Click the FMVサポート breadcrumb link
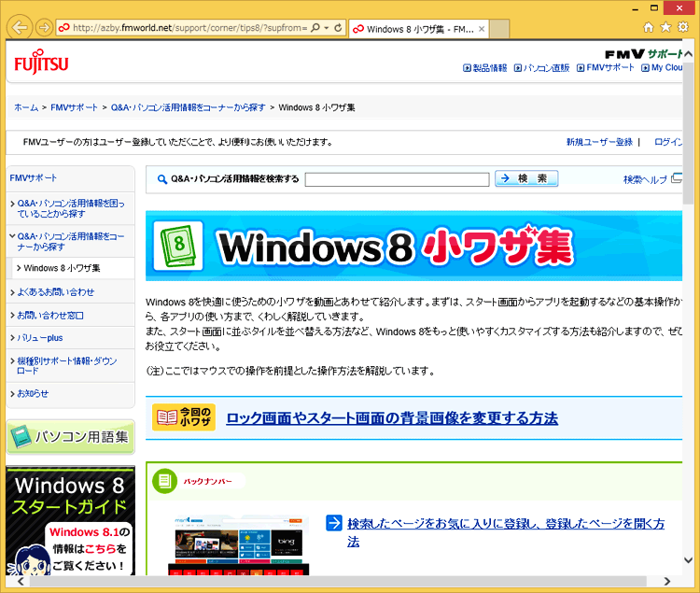 (x=74, y=107)
